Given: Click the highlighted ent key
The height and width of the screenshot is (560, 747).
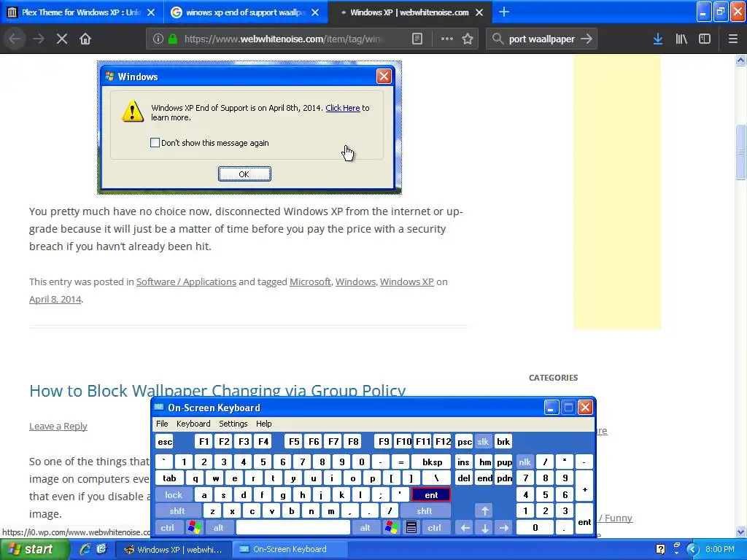Looking at the screenshot, I should tap(431, 495).
